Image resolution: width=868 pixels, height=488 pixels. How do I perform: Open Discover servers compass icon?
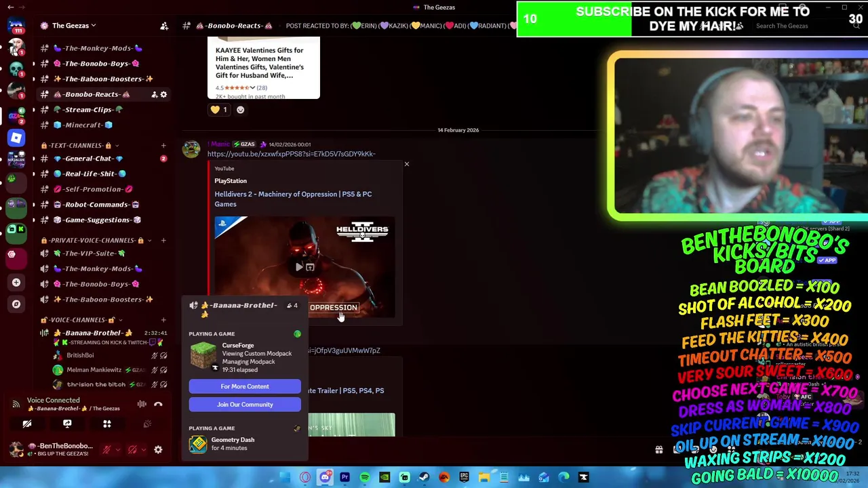tap(16, 304)
